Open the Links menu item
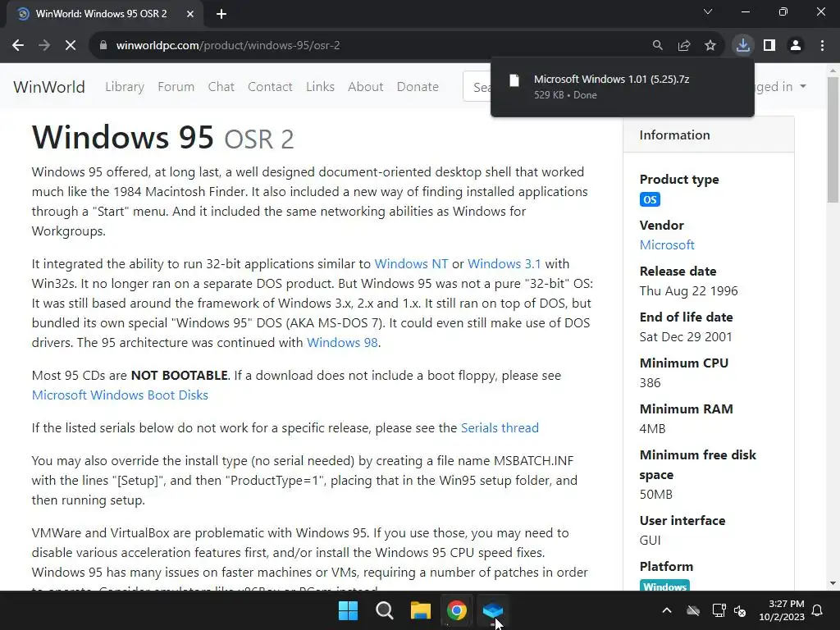Viewport: 840px width, 630px height. point(321,87)
